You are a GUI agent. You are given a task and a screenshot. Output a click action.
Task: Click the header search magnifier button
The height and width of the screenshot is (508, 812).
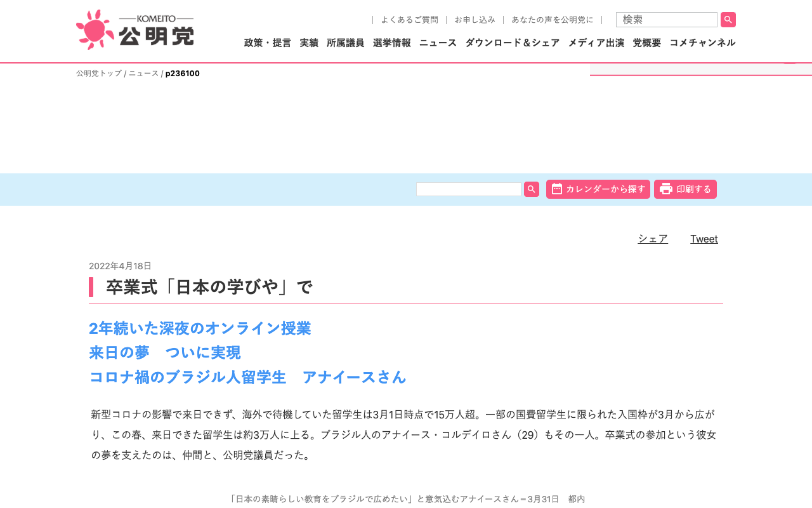[x=728, y=20]
